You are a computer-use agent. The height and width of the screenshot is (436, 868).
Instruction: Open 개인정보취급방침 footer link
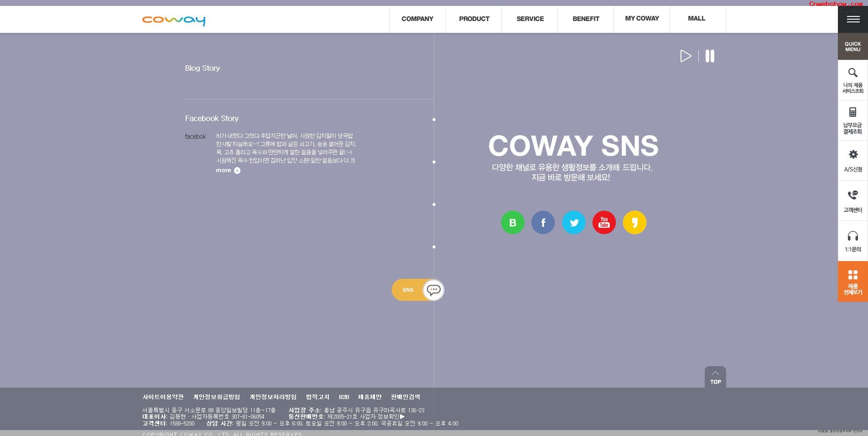pos(216,397)
